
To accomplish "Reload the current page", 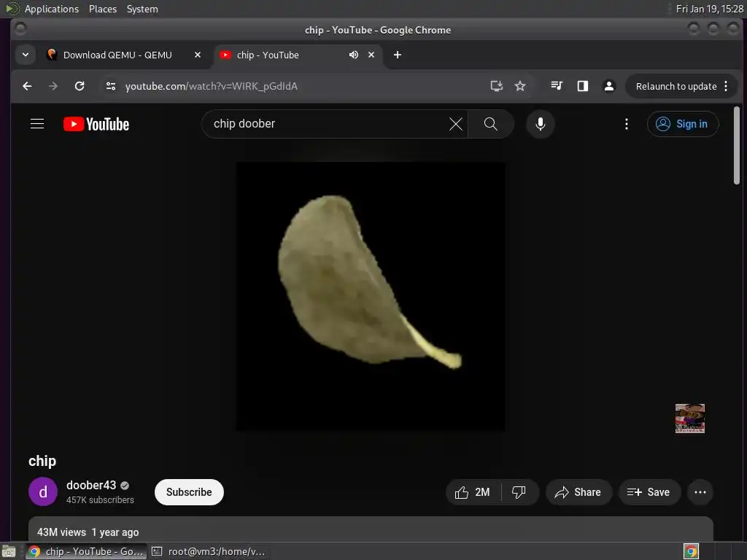I will (x=80, y=86).
